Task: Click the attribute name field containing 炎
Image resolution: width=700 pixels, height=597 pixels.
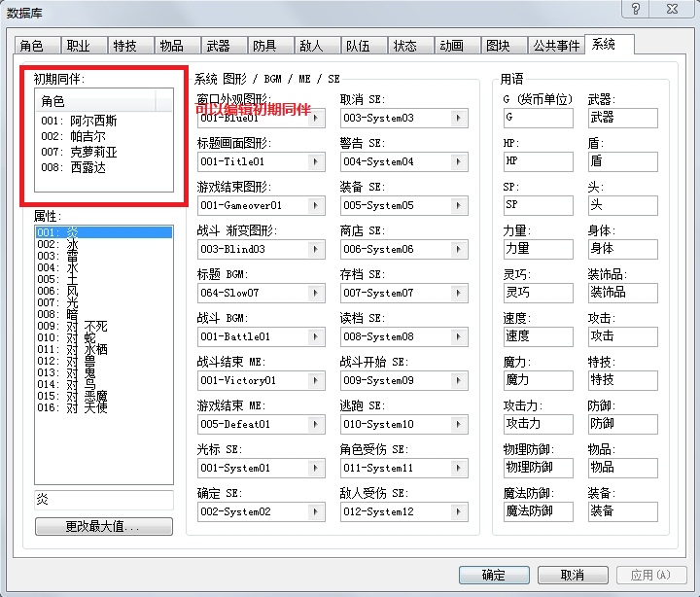Action: click(x=104, y=500)
